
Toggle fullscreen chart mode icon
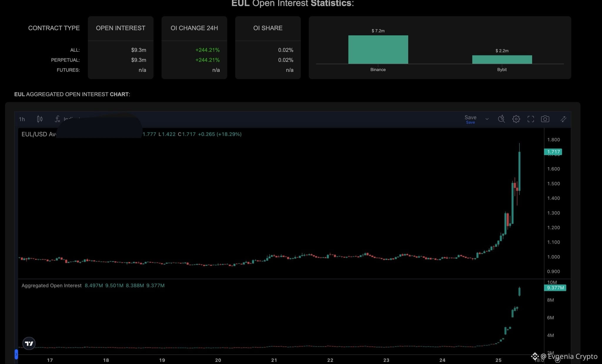(x=531, y=119)
